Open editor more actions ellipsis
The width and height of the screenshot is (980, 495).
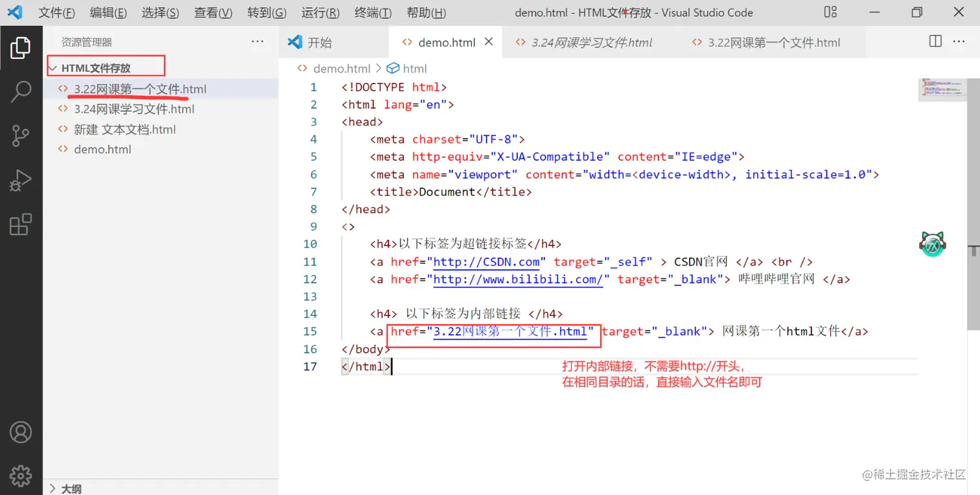[959, 41]
